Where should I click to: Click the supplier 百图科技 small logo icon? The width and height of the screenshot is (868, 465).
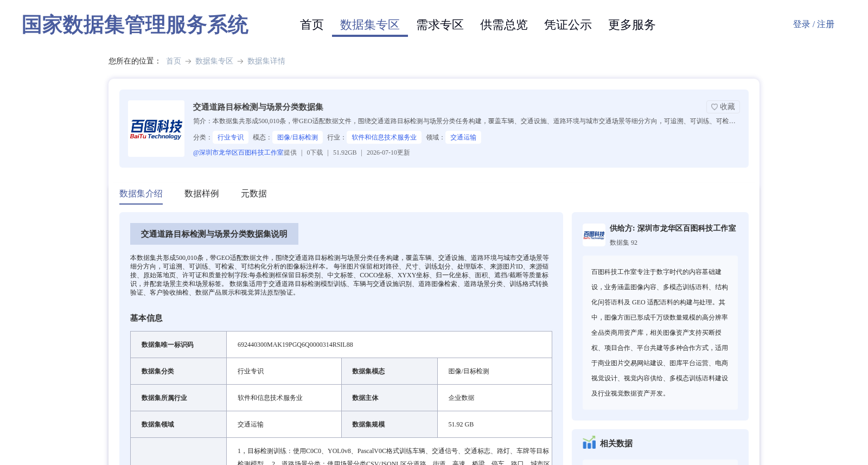(593, 235)
